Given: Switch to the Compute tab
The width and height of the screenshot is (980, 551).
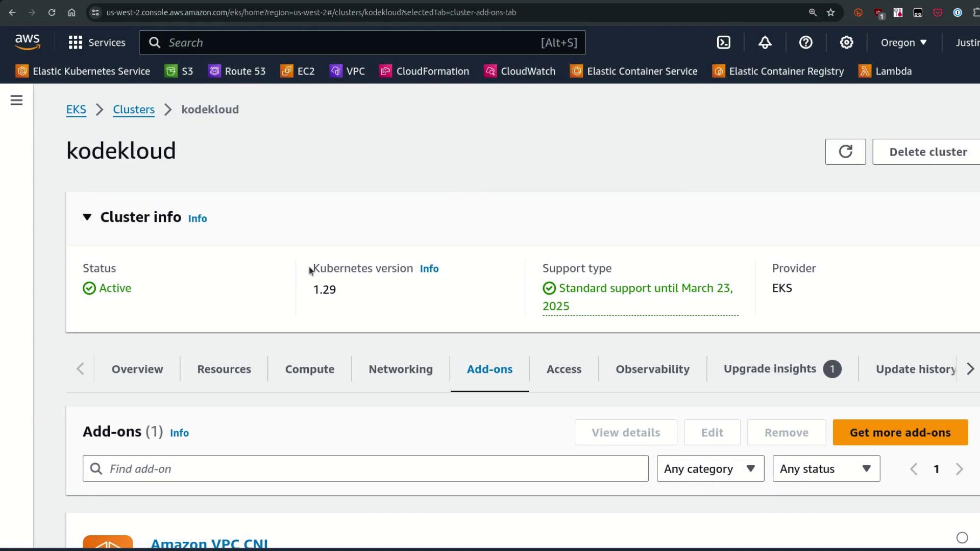Looking at the screenshot, I should (x=309, y=369).
